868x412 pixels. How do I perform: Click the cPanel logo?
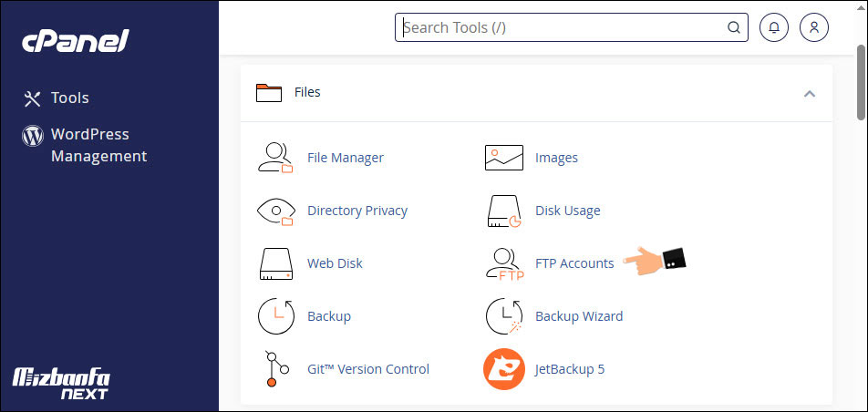coord(76,41)
